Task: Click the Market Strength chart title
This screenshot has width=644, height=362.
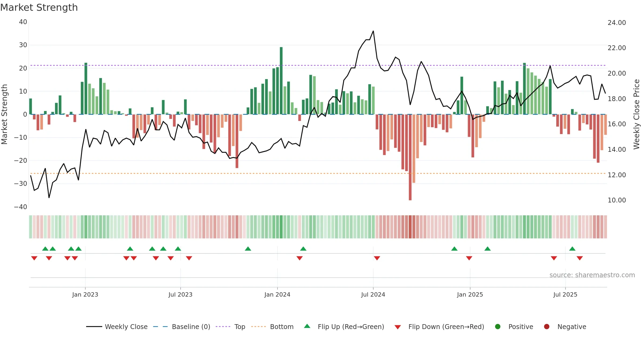Action: tap(39, 8)
